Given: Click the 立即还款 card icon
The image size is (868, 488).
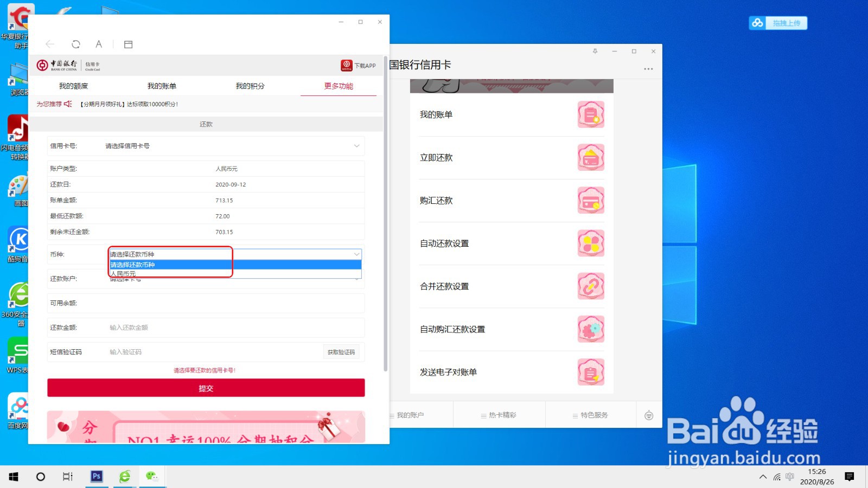Looking at the screenshot, I should tap(591, 157).
